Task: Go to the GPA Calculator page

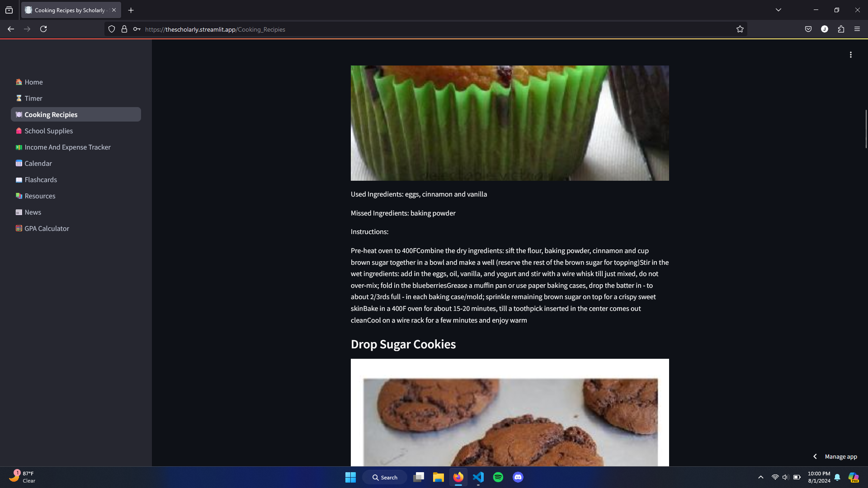Action: [x=47, y=229]
